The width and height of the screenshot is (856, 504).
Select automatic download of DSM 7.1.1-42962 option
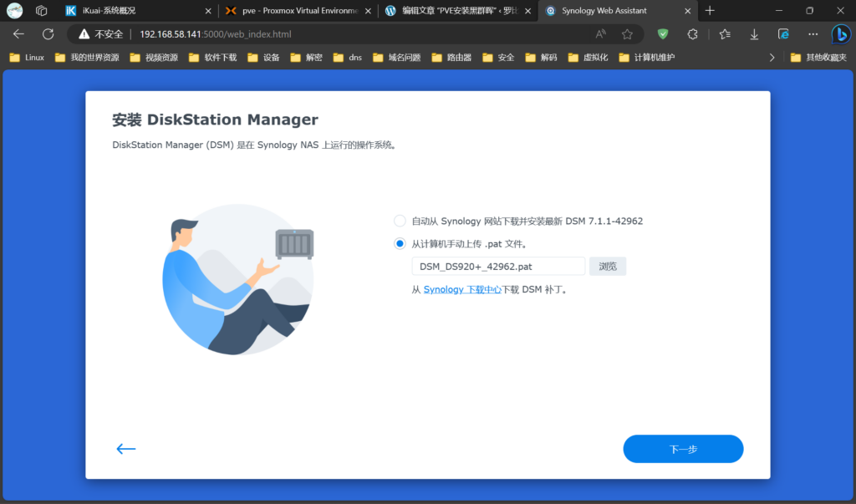pos(400,221)
